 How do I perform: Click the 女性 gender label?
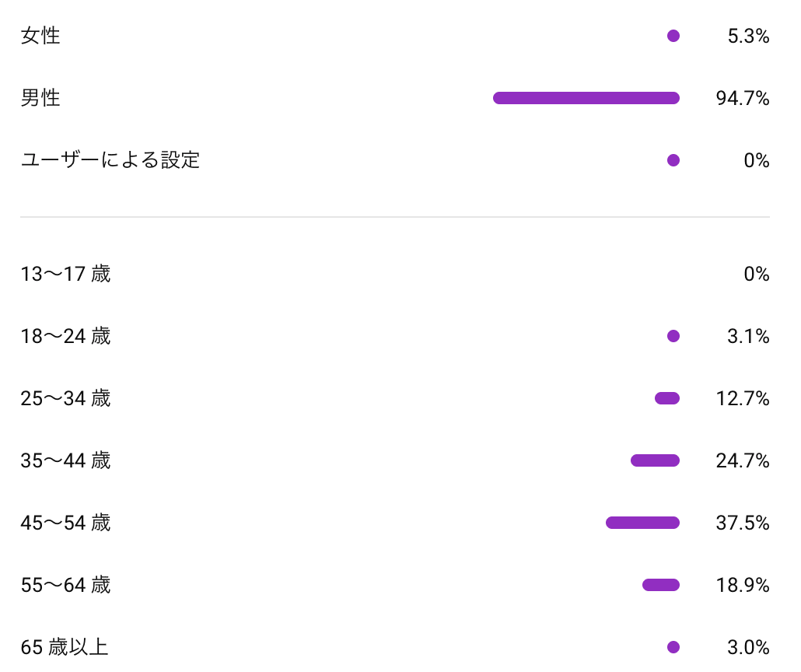(40, 36)
